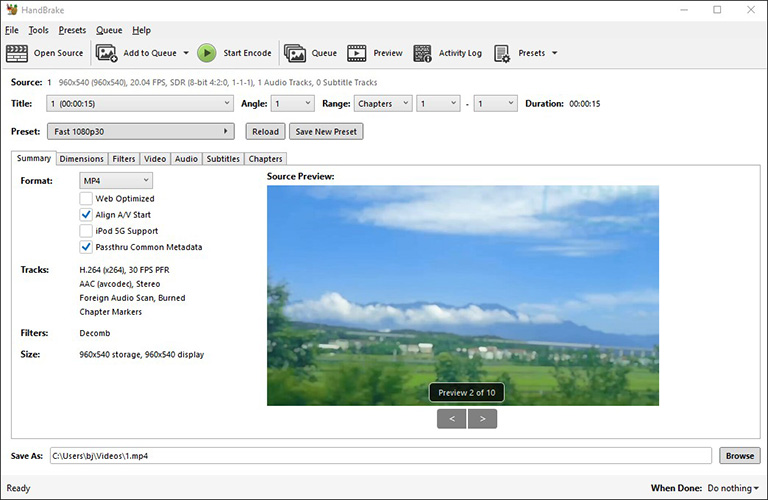Click the 'Foreign Audio Scan, Burned' text

point(132,298)
